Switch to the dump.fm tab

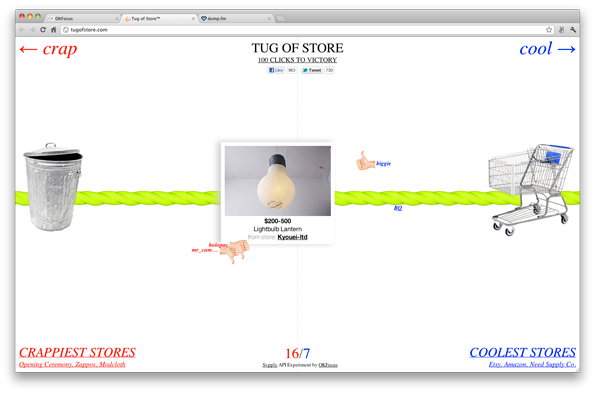tap(236, 18)
